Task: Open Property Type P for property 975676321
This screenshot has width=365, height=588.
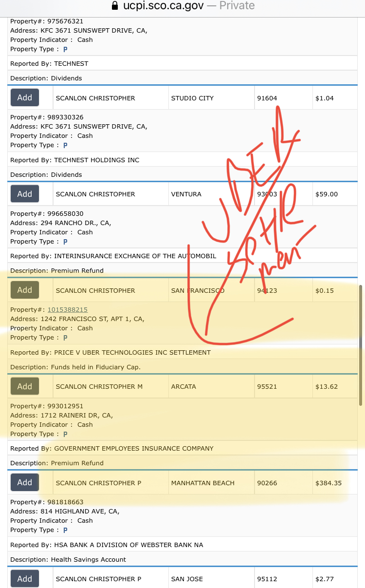Action: tap(65, 49)
